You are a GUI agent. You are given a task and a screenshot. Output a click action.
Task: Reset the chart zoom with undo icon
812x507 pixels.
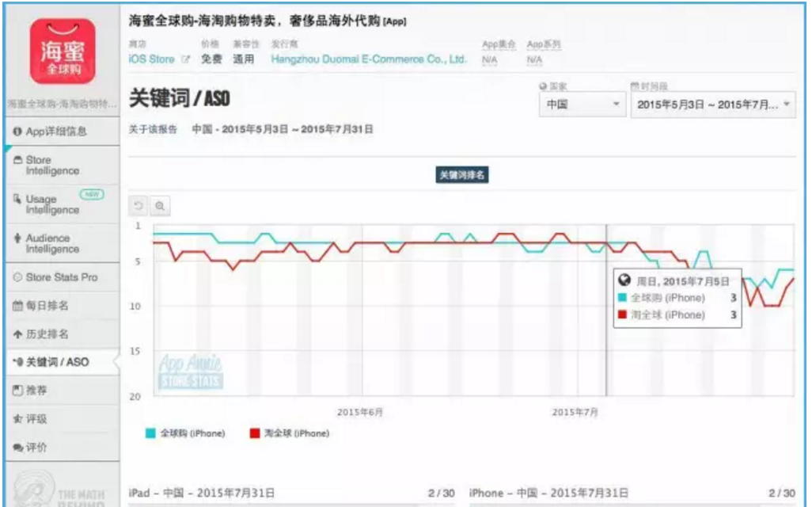[x=138, y=206]
